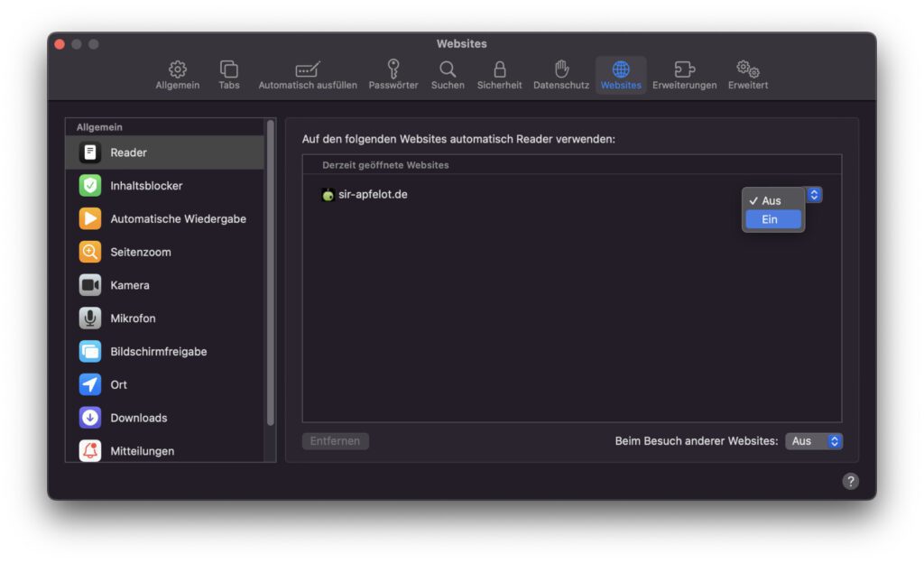Open help with the question mark button
This screenshot has height=563, width=924.
click(849, 481)
